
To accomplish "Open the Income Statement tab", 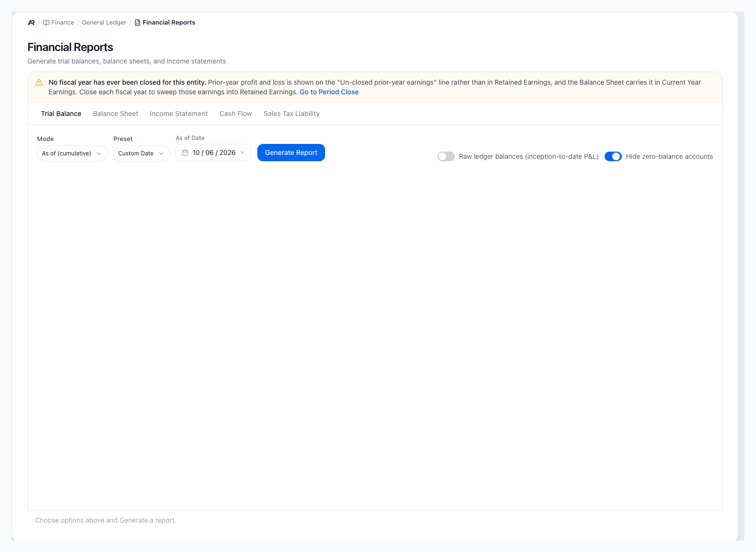I will (179, 114).
